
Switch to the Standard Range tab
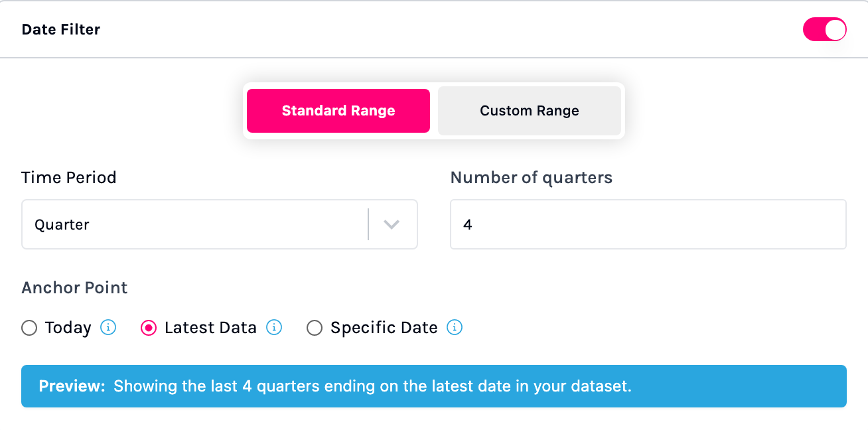coord(338,111)
